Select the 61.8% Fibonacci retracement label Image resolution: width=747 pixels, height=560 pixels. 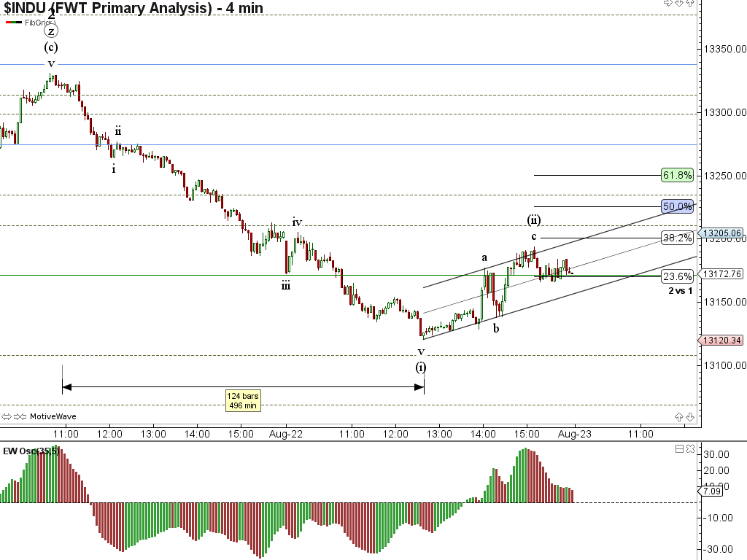pos(677,175)
